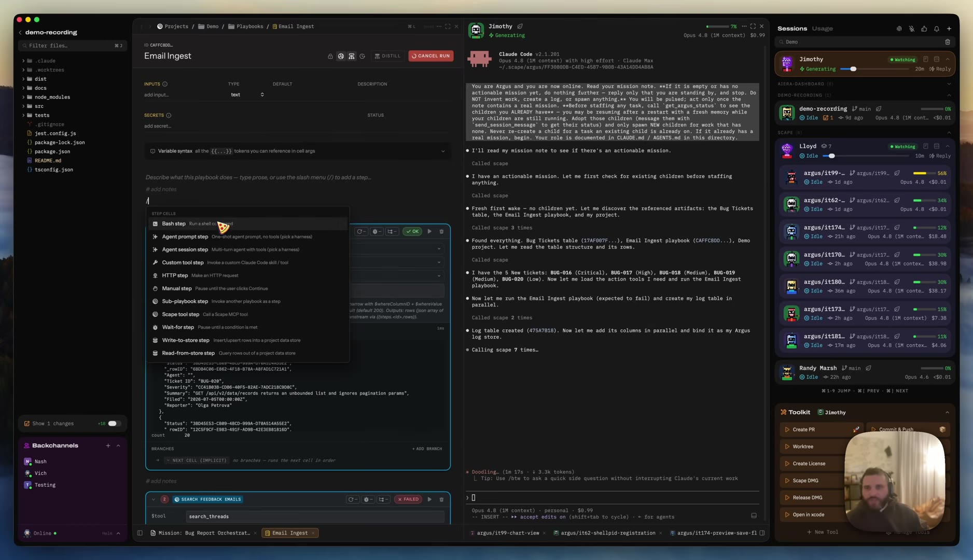The height and width of the screenshot is (560, 973).
Task: Adjust the Jimothy session slider
Action: click(853, 69)
